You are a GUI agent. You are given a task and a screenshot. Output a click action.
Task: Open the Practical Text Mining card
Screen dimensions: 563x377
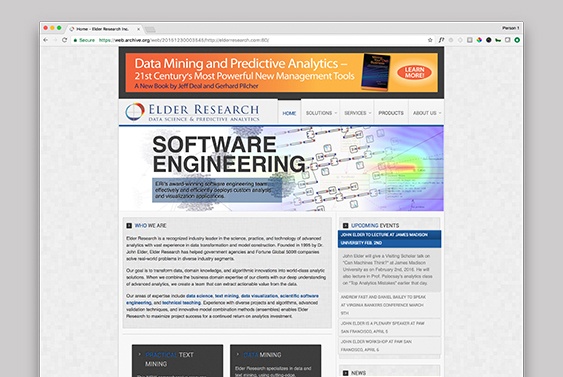pos(177,361)
